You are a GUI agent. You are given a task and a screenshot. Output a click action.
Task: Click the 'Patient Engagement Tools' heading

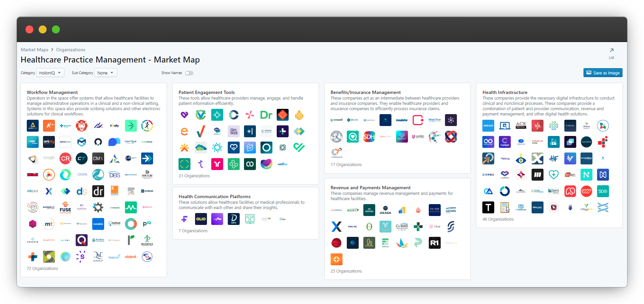pos(207,92)
